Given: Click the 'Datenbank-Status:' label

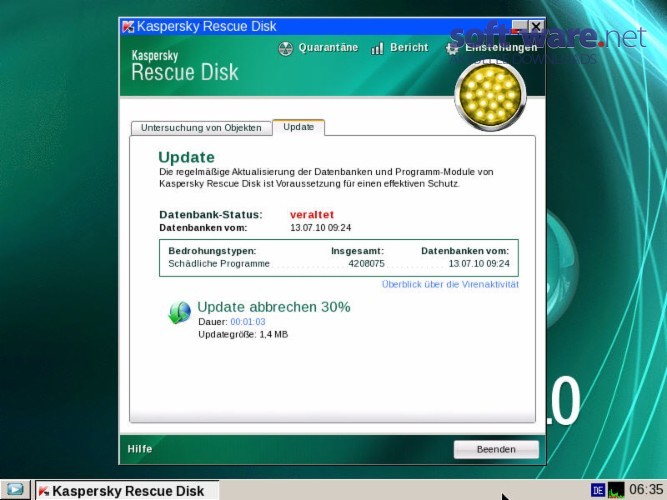Looking at the screenshot, I should (x=211, y=214).
